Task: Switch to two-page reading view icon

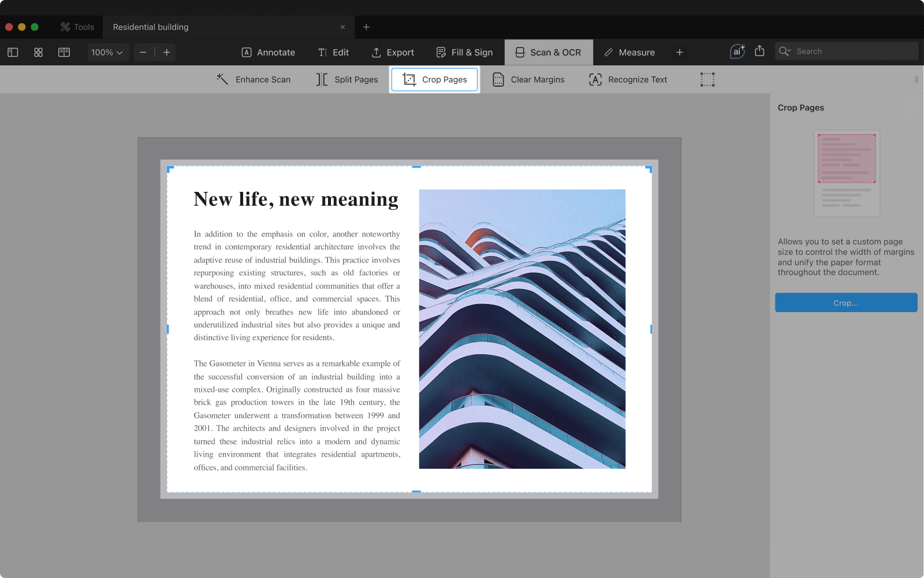Action: coord(64,52)
